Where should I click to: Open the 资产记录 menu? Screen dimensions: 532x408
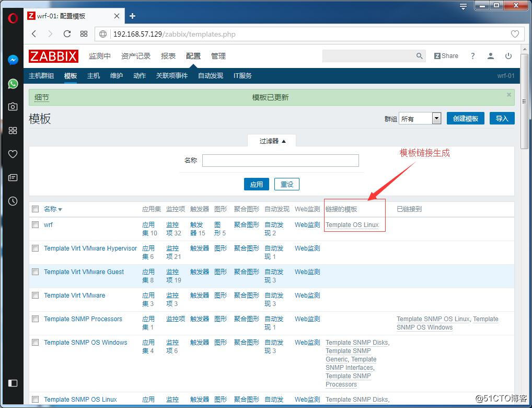click(136, 56)
